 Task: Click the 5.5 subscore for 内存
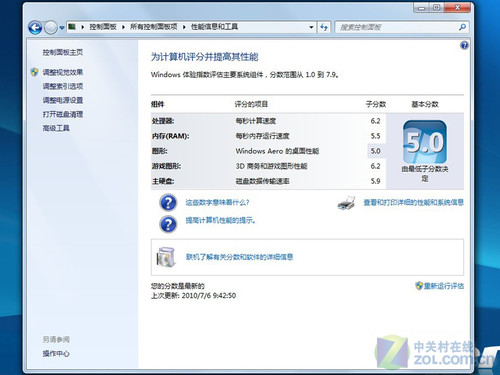pyautogui.click(x=375, y=136)
